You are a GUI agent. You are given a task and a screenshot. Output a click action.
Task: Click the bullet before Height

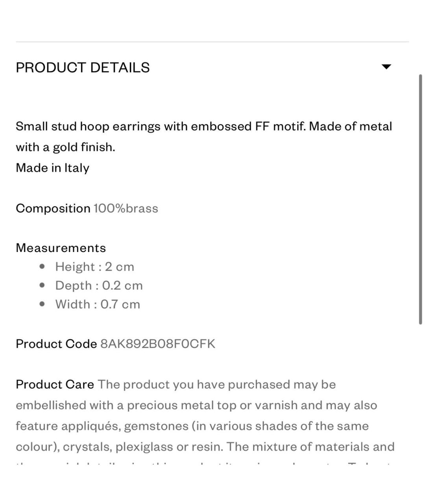42,267
